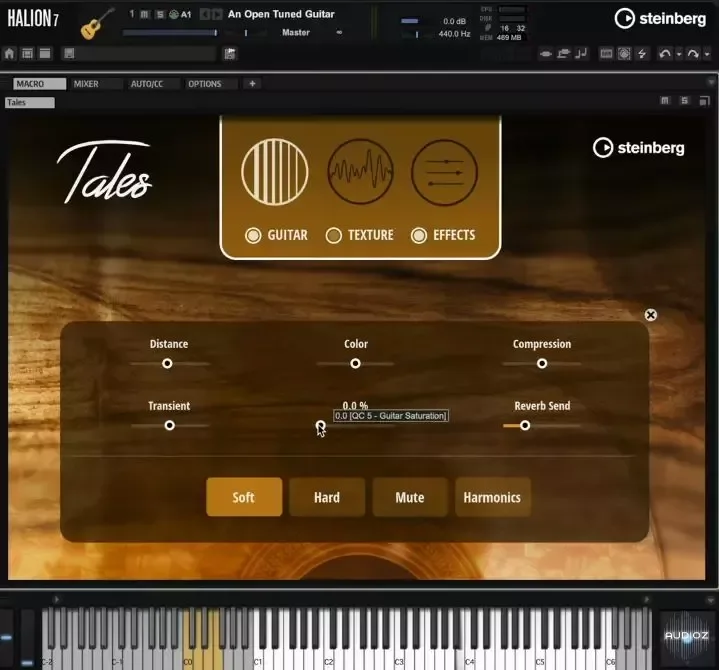Open the undo history dropdown arrow
Viewport: 719px width, 670px height.
pos(679,54)
